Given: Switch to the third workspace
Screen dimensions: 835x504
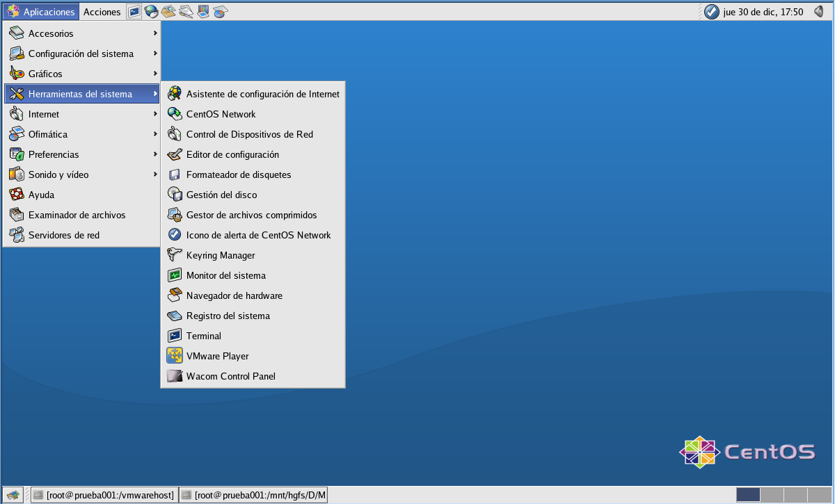Looking at the screenshot, I should click(795, 494).
